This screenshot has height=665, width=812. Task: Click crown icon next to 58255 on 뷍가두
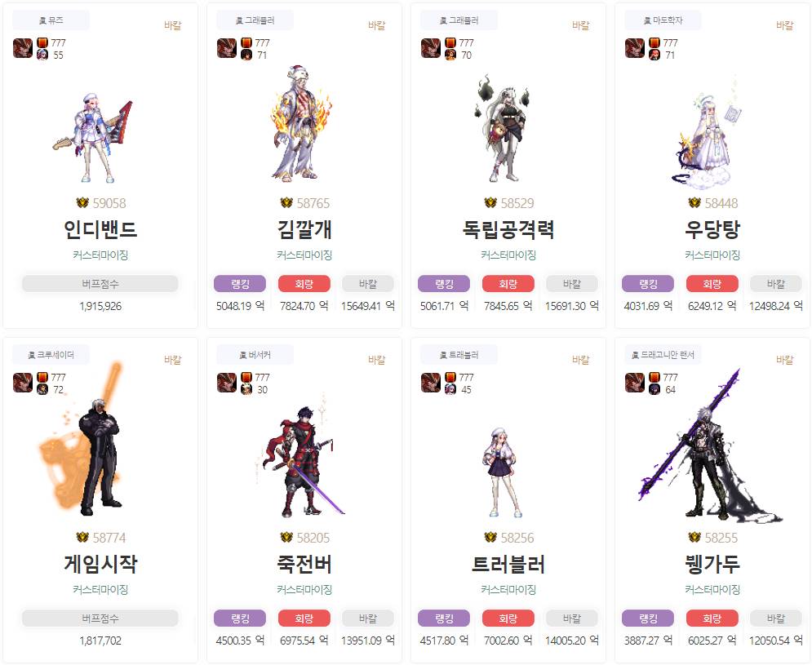pos(694,537)
